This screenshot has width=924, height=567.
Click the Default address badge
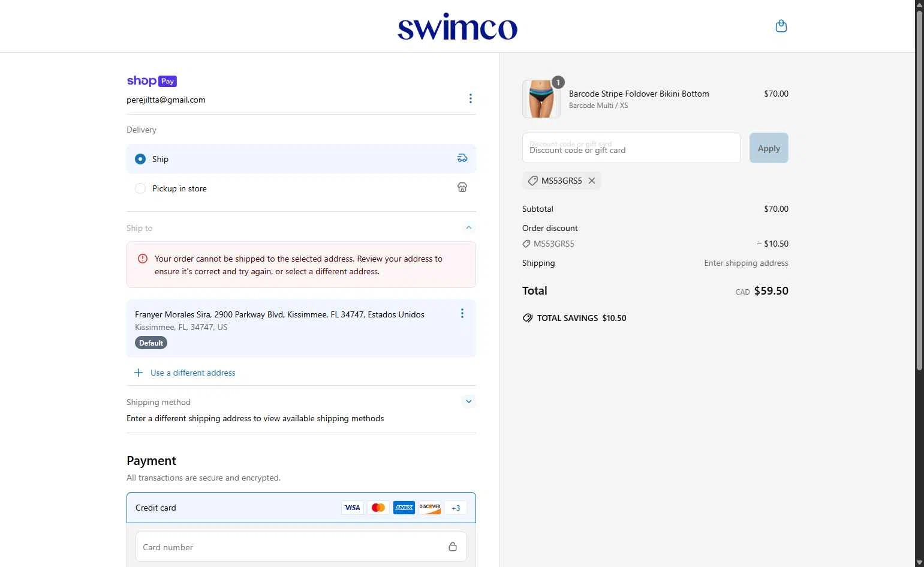tap(151, 343)
